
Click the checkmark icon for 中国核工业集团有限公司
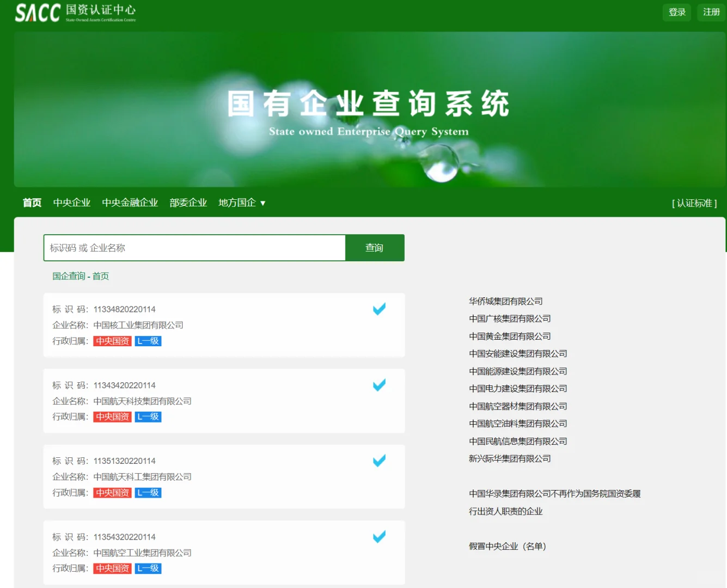379,309
